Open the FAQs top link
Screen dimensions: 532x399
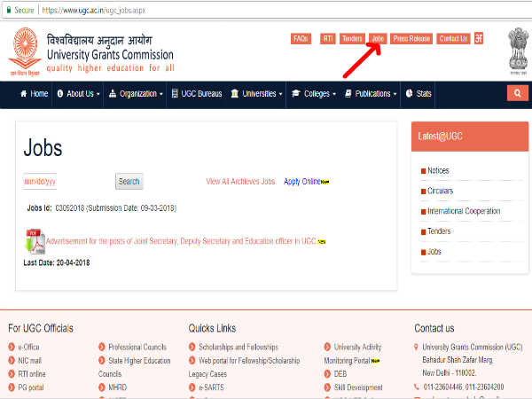[x=301, y=39]
